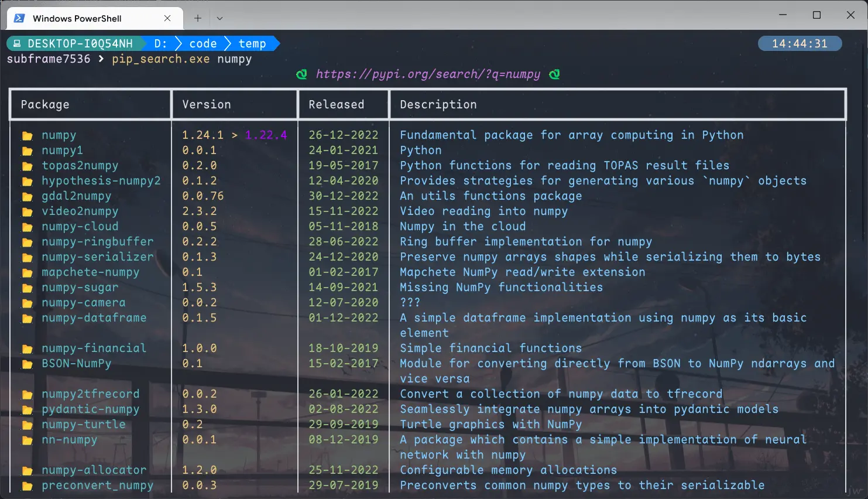Click the code folder prompt segment
This screenshot has width=868, height=499.
coord(203,44)
